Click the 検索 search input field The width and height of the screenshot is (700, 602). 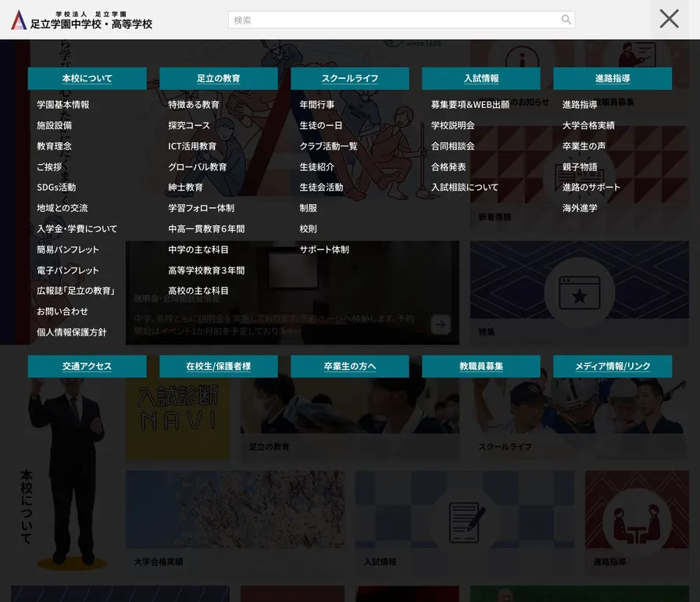[x=402, y=20]
